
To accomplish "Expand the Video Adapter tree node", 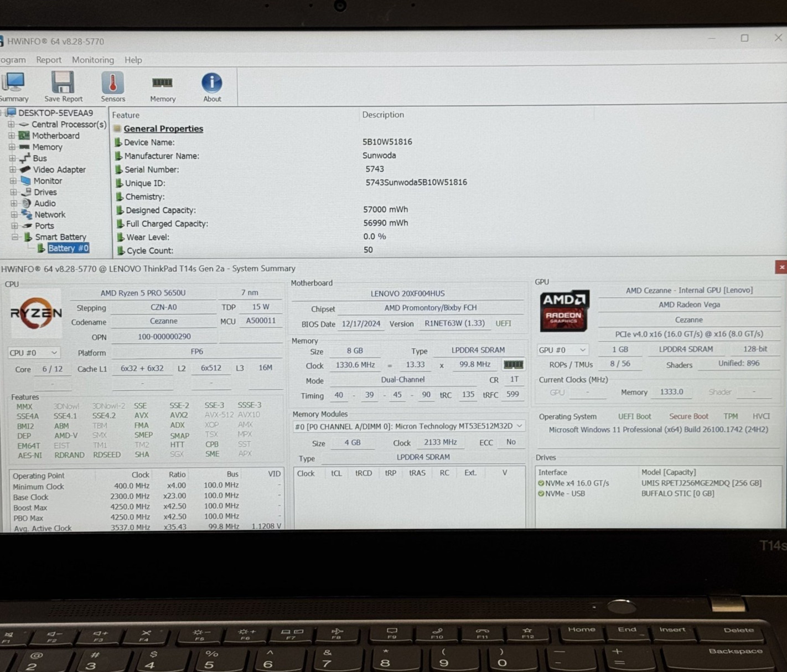I will [x=13, y=169].
